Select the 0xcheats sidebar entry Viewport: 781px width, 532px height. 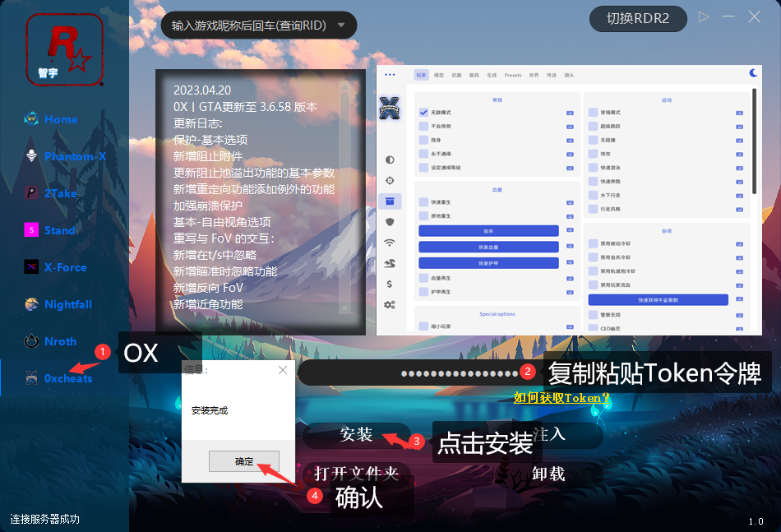pyautogui.click(x=58, y=378)
